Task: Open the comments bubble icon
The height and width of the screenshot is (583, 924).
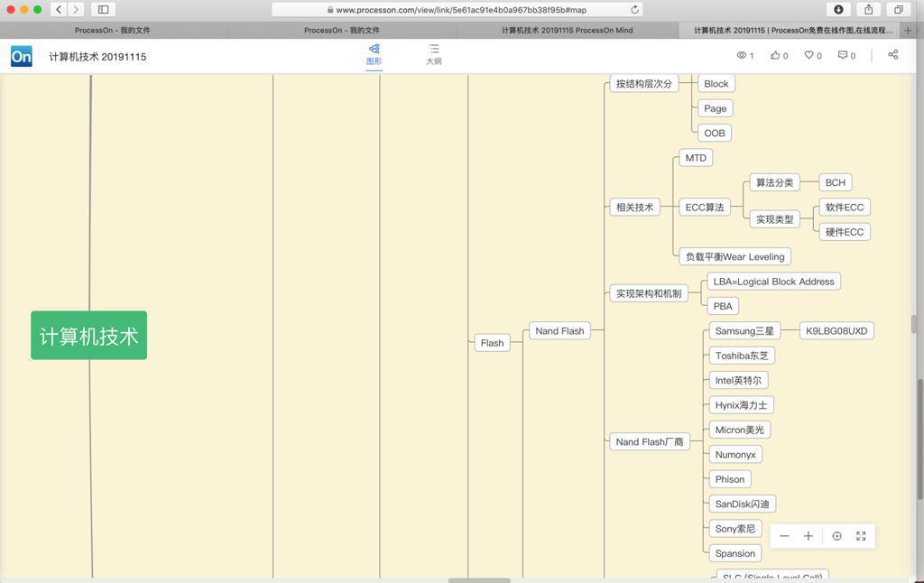Action: pyautogui.click(x=843, y=55)
